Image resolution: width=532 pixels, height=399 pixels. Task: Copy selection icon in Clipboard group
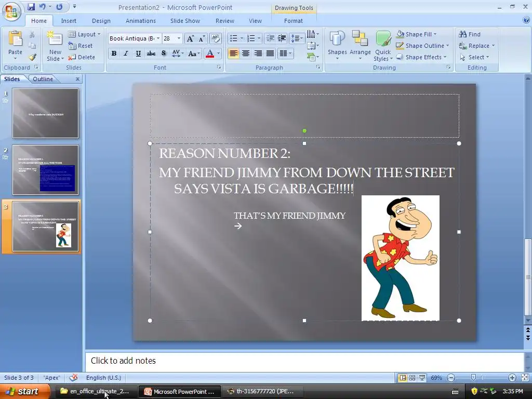32,46
